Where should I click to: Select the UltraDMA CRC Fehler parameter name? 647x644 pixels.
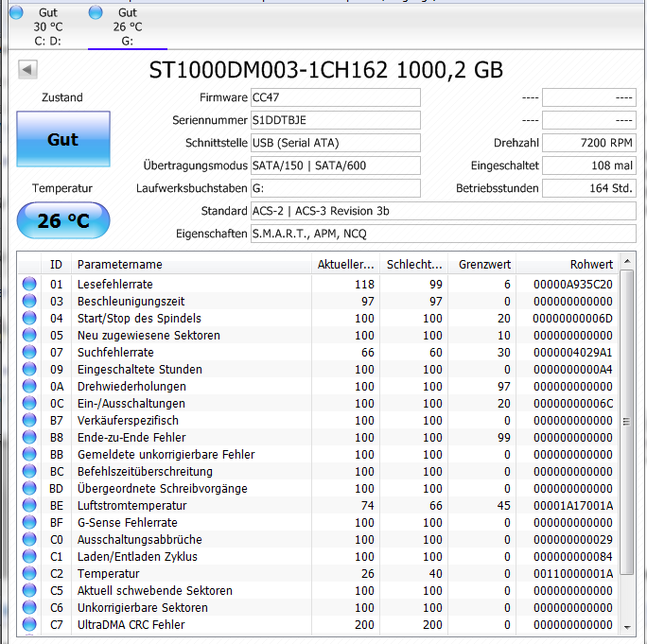point(131,624)
